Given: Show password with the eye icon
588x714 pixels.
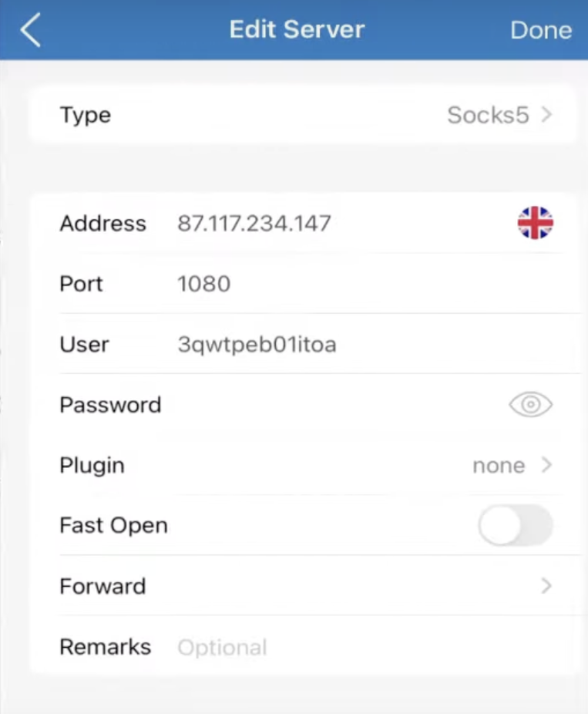Looking at the screenshot, I should click(x=530, y=405).
